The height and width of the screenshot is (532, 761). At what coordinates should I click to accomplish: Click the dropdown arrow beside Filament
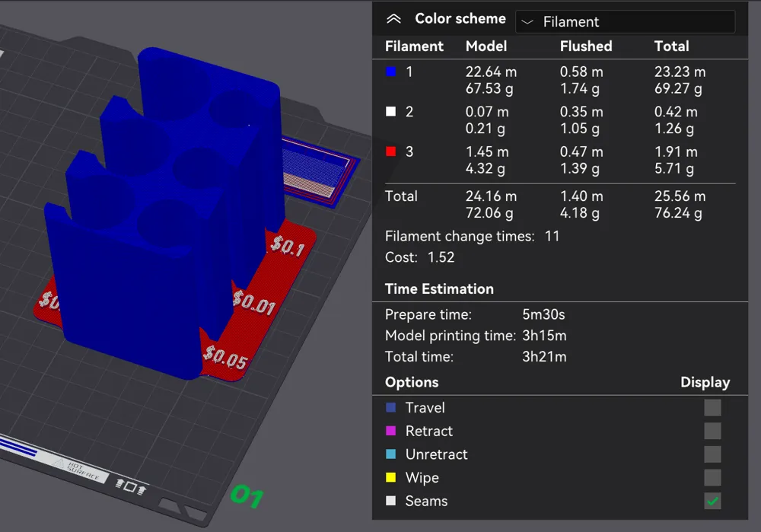tap(527, 22)
